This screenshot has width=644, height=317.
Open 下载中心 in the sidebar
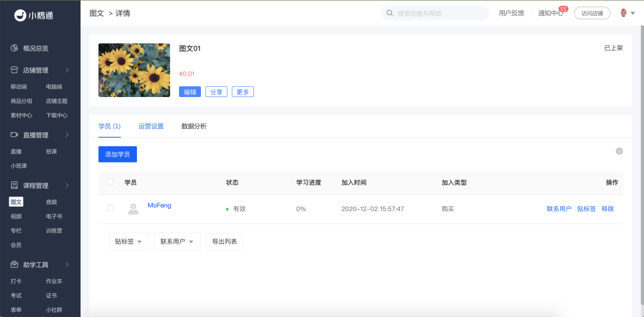pyautogui.click(x=56, y=115)
